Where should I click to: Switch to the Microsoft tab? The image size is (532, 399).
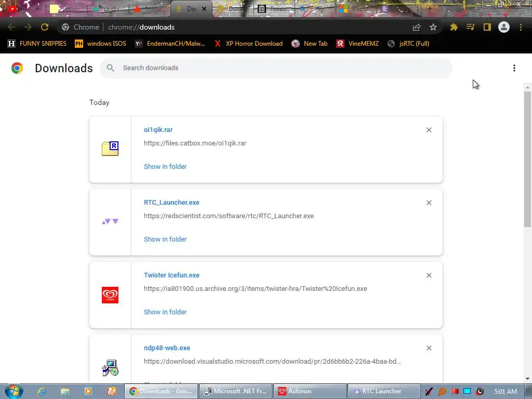355,9
